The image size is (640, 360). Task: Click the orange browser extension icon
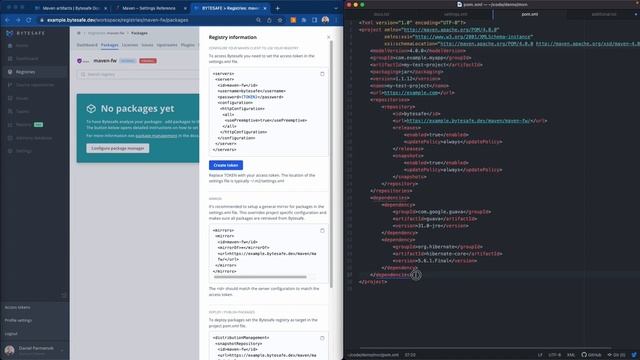click(x=293, y=20)
